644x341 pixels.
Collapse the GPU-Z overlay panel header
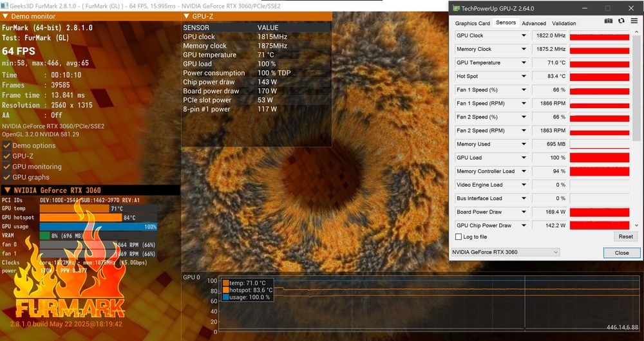(187, 17)
